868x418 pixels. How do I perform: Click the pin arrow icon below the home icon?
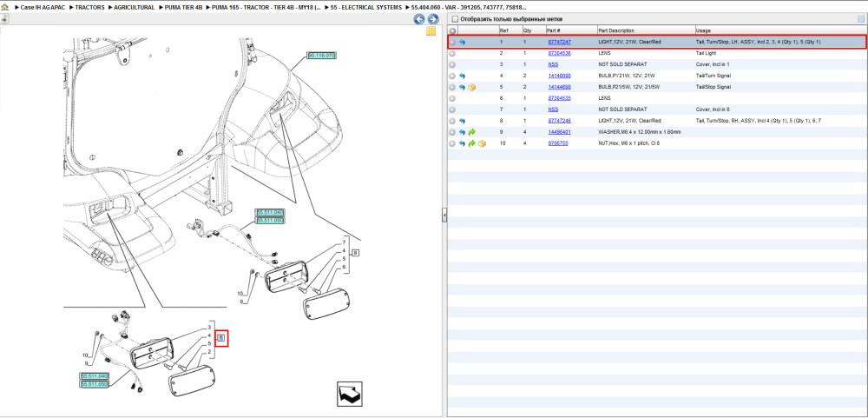(3, 19)
